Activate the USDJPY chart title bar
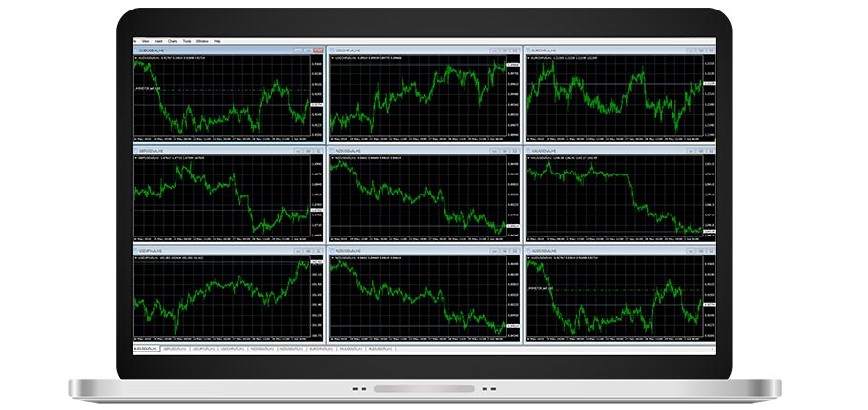This screenshot has height=410, width=868. [x=228, y=251]
